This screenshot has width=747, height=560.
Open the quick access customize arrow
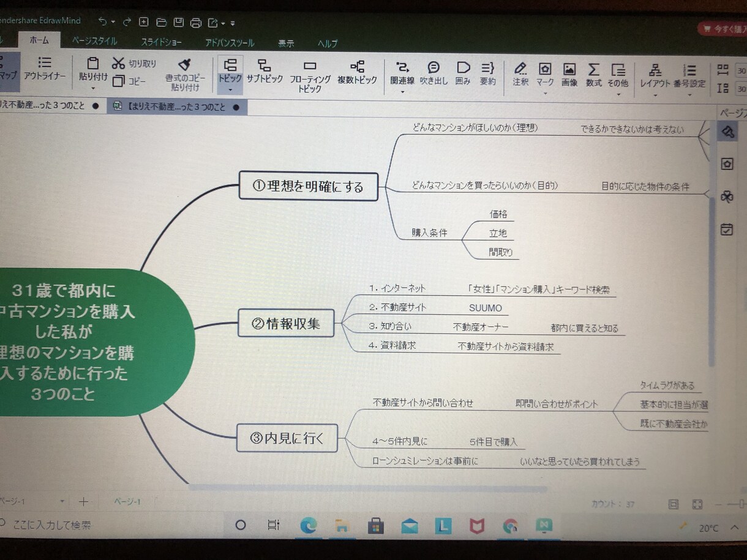[233, 24]
